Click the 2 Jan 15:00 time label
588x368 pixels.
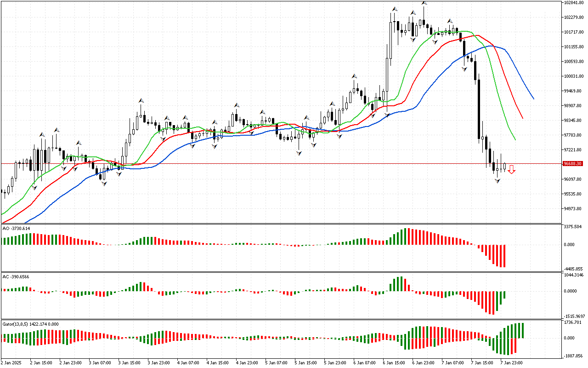tap(41, 362)
